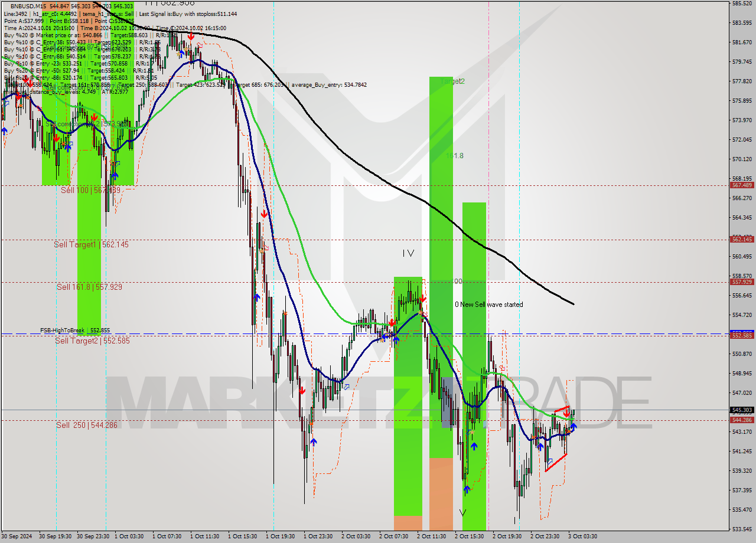The width and height of the screenshot is (756, 543).
Task: Click 579.745 on the price scale
Action: [x=742, y=61]
